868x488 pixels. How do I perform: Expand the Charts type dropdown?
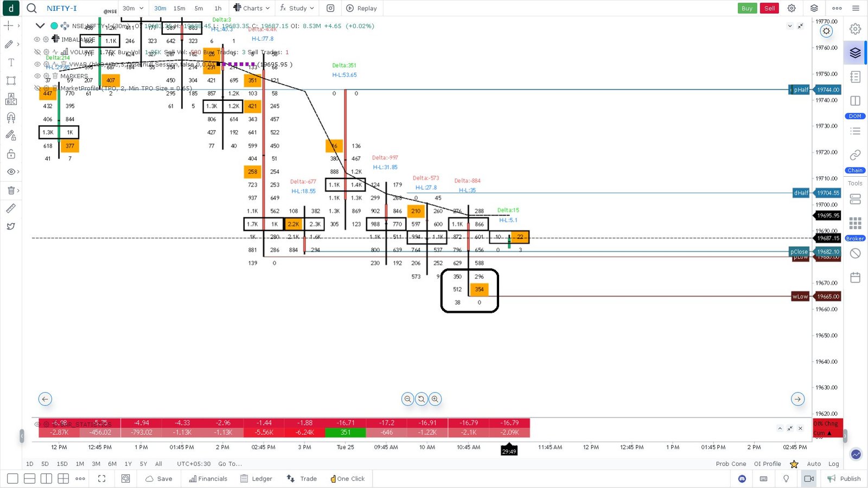252,8
